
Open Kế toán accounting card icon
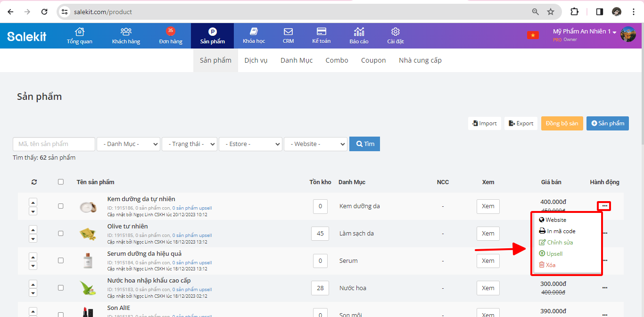(x=321, y=32)
